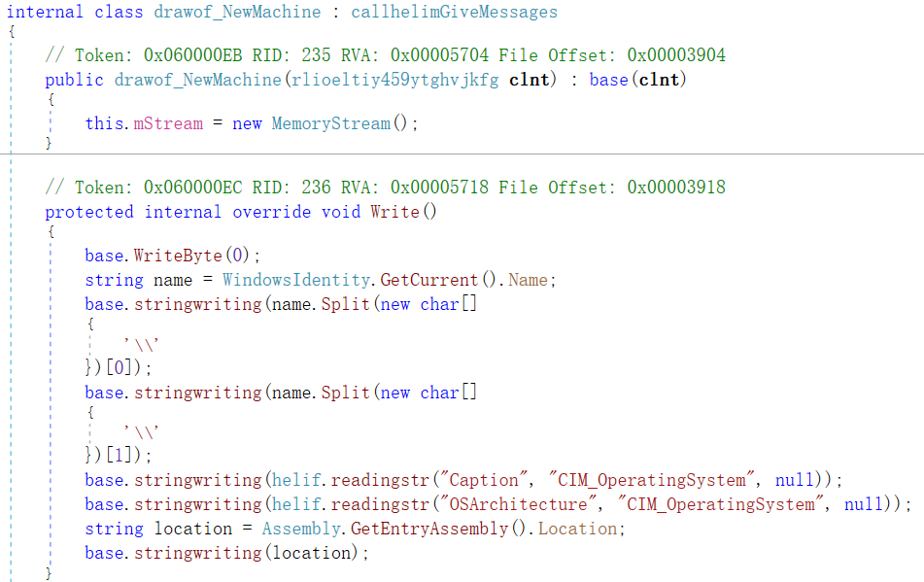The height and width of the screenshot is (582, 924).
Task: Click the first Split call ending in [0]
Action: point(345,304)
